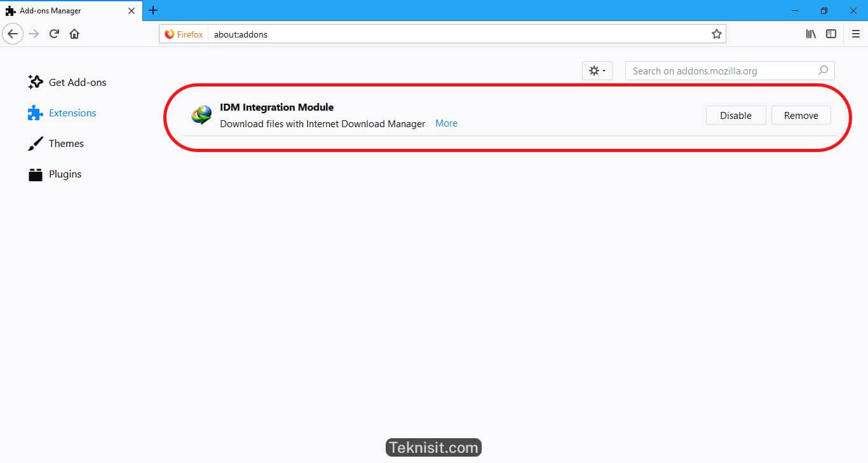Open the gear tools dropdown
Viewport: 868px width, 463px height.
click(597, 71)
